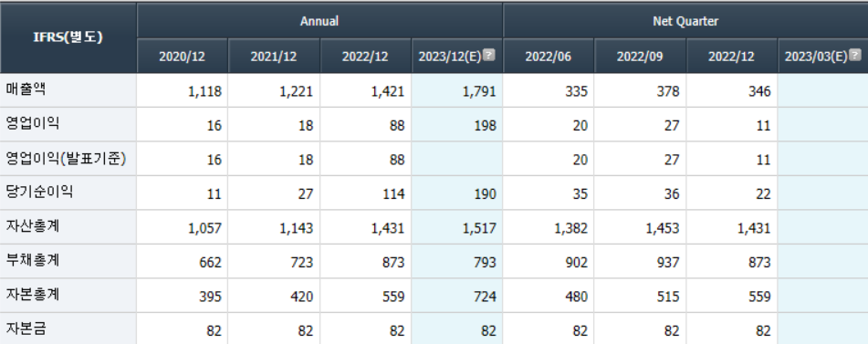The height and width of the screenshot is (344, 868).
Task: Select the 영업이익 row label
Action: click(x=33, y=124)
